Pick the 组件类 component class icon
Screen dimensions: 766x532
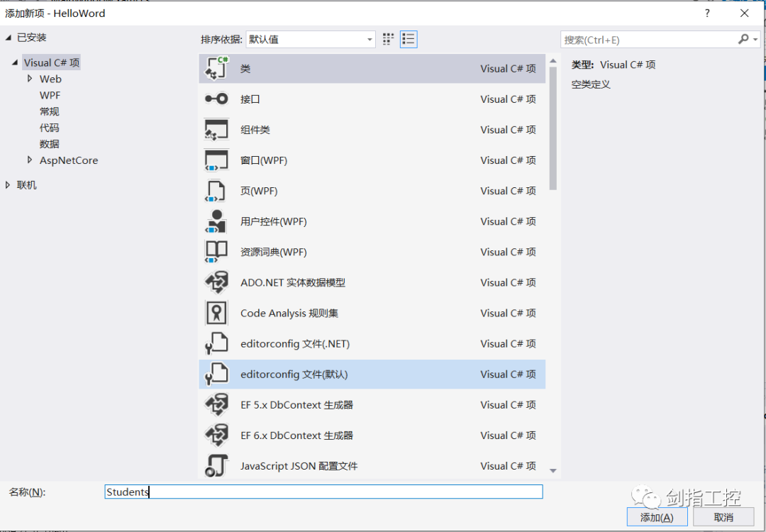[216, 130]
